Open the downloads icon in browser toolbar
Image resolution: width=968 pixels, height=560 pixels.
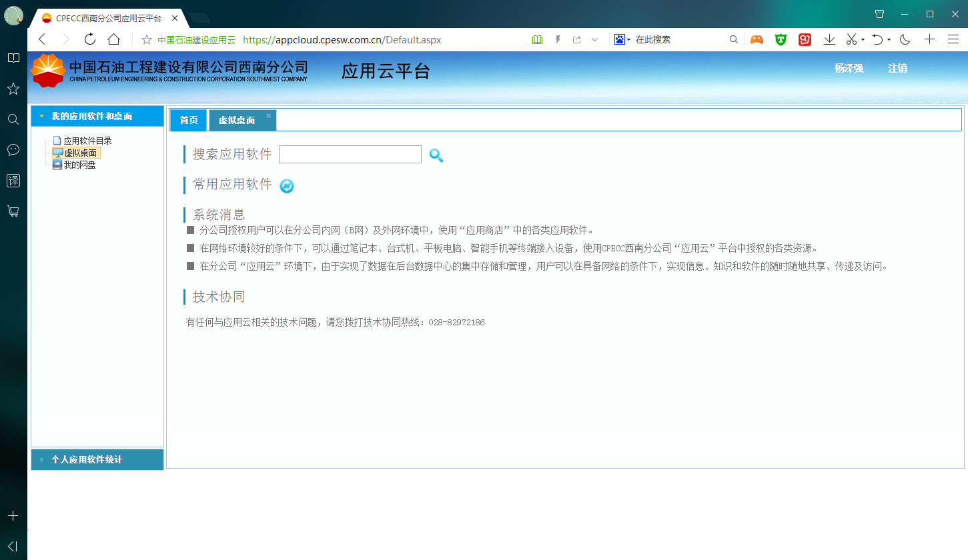[x=829, y=39]
